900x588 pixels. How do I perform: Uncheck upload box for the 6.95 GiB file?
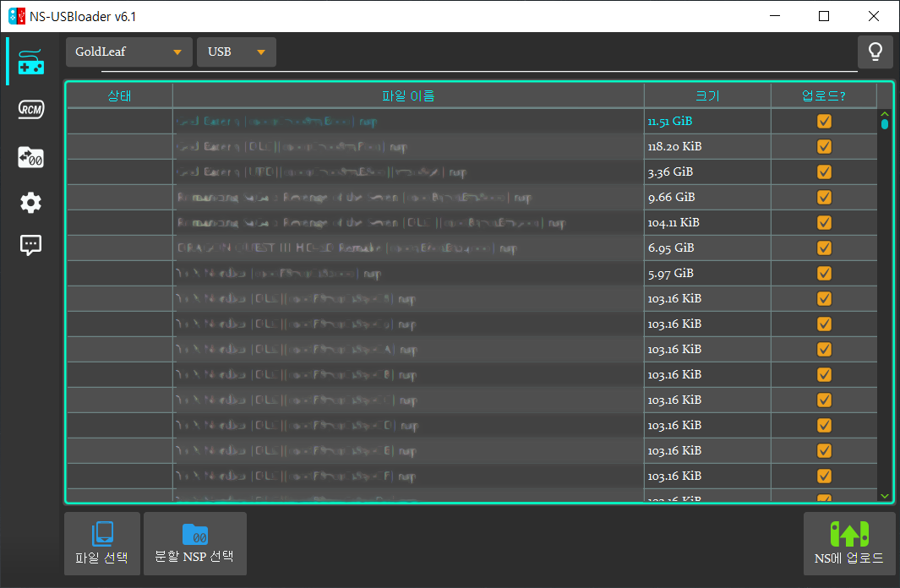click(x=824, y=248)
